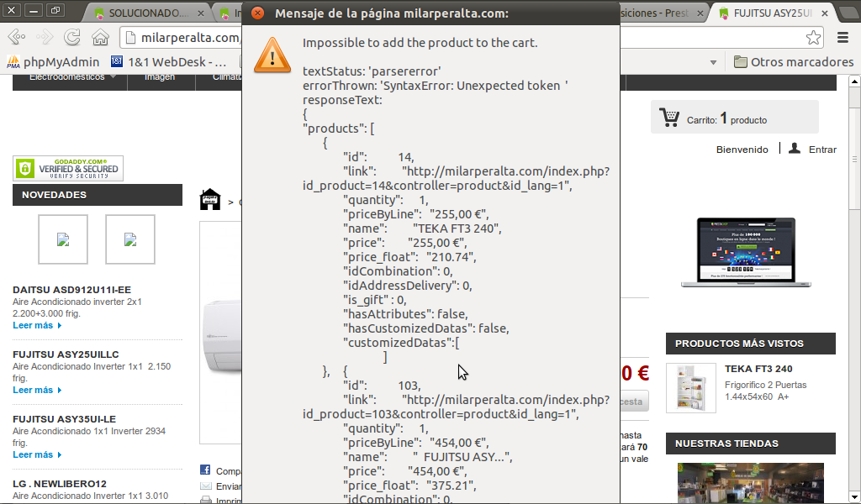Click window restore button in title bar
The height and width of the screenshot is (504, 861).
point(55,10)
